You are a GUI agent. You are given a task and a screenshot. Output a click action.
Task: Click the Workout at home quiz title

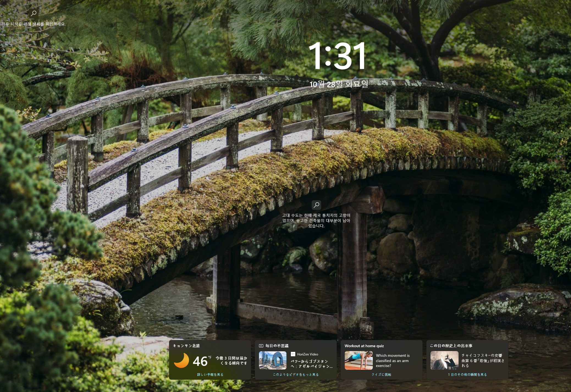(x=364, y=346)
